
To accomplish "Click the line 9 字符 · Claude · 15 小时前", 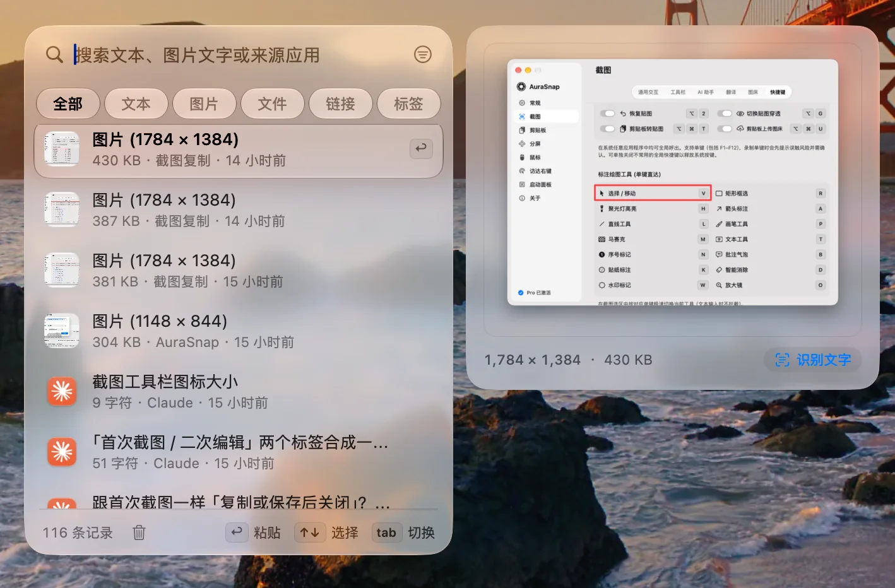I will [x=181, y=403].
